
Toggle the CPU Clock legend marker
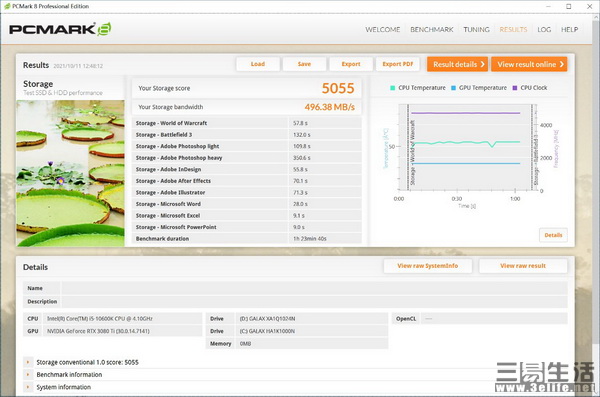click(515, 88)
